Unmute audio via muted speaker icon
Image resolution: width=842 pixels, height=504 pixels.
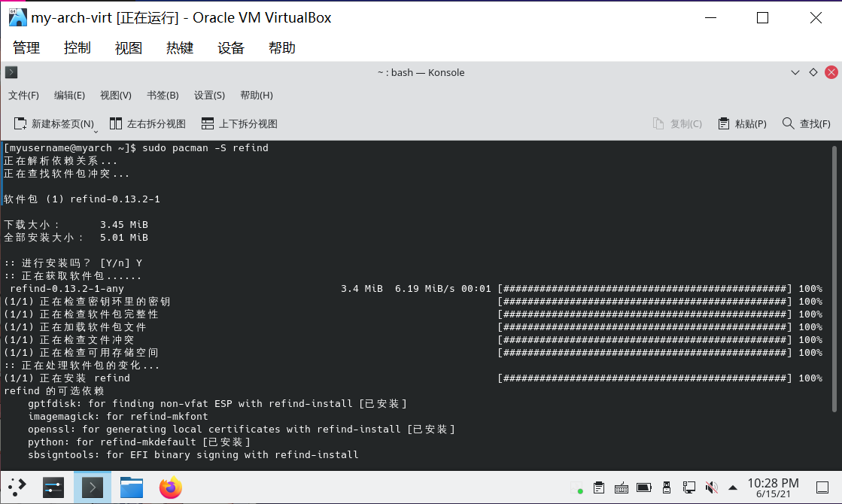tap(712, 487)
